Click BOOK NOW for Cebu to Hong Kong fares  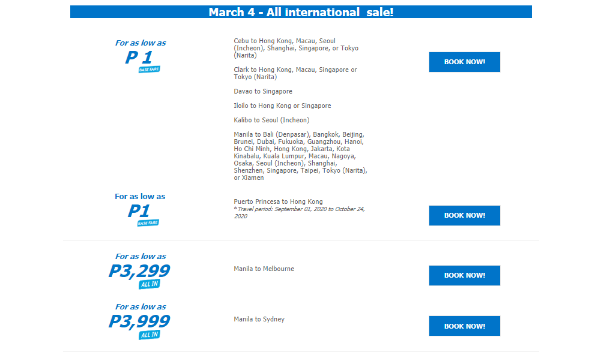point(464,62)
